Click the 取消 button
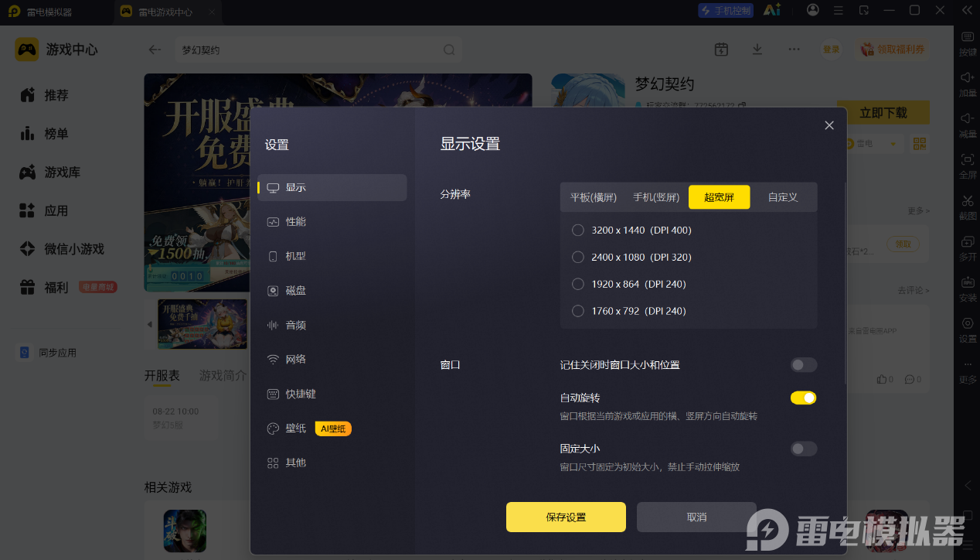Image resolution: width=980 pixels, height=560 pixels. [x=696, y=517]
